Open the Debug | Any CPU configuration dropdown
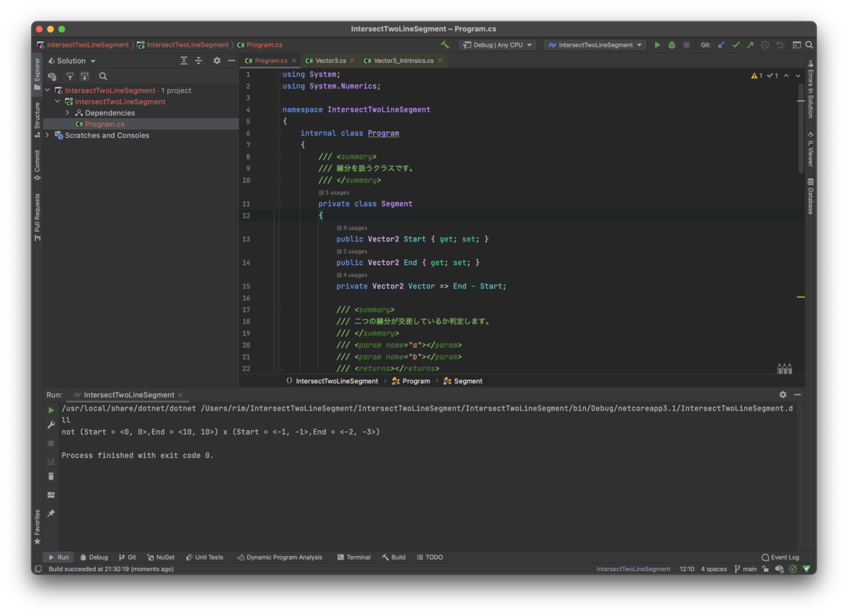The image size is (848, 616). 497,45
